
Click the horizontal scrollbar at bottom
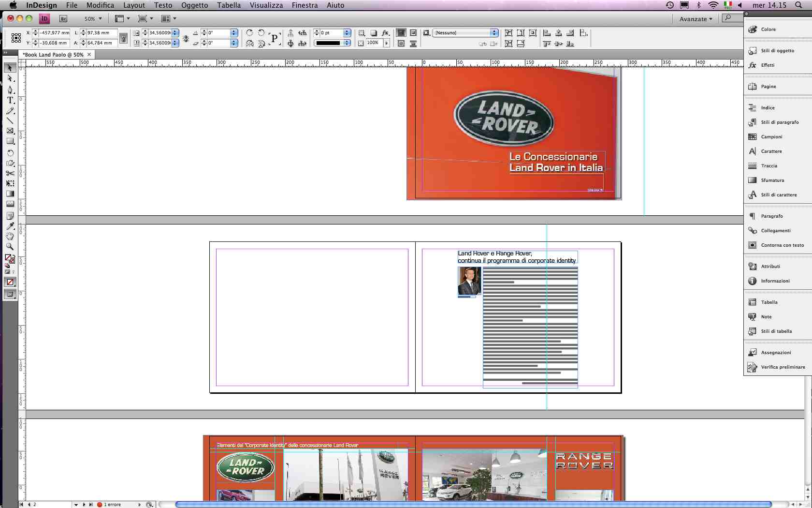click(473, 504)
